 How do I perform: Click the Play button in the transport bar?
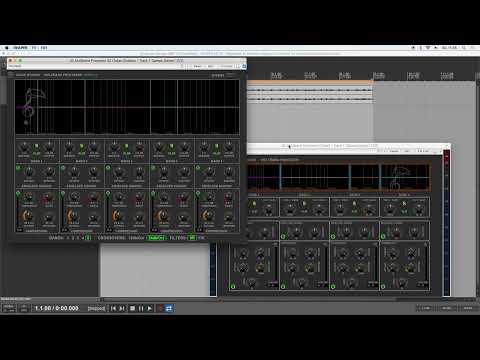point(150,308)
